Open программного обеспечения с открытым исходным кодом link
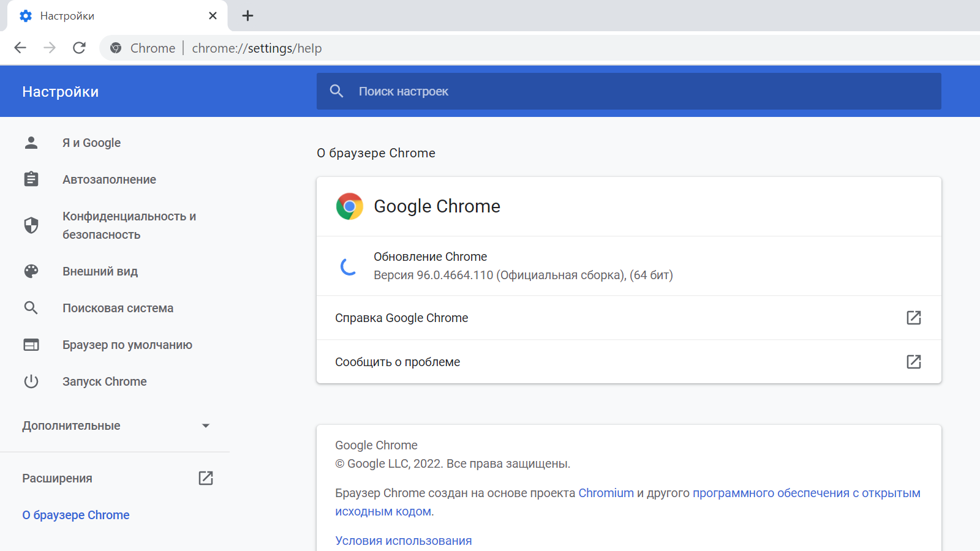Screen dimensions: 980x551 tap(806, 493)
